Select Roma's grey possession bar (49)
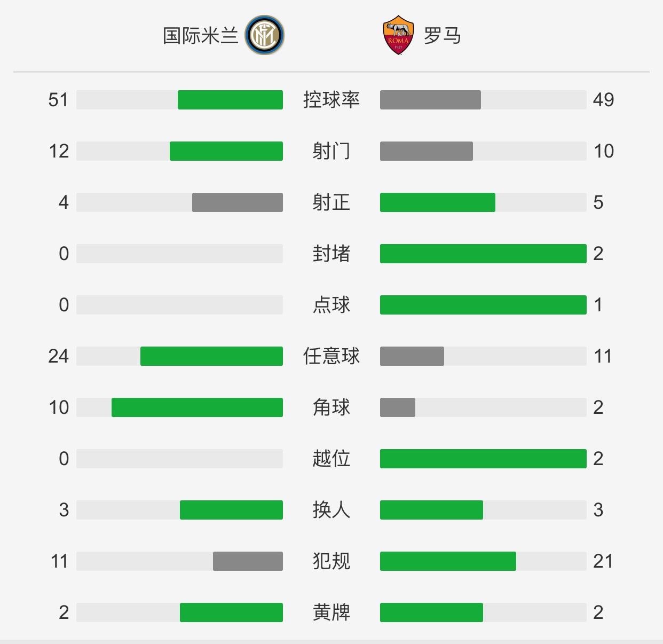 click(x=430, y=100)
